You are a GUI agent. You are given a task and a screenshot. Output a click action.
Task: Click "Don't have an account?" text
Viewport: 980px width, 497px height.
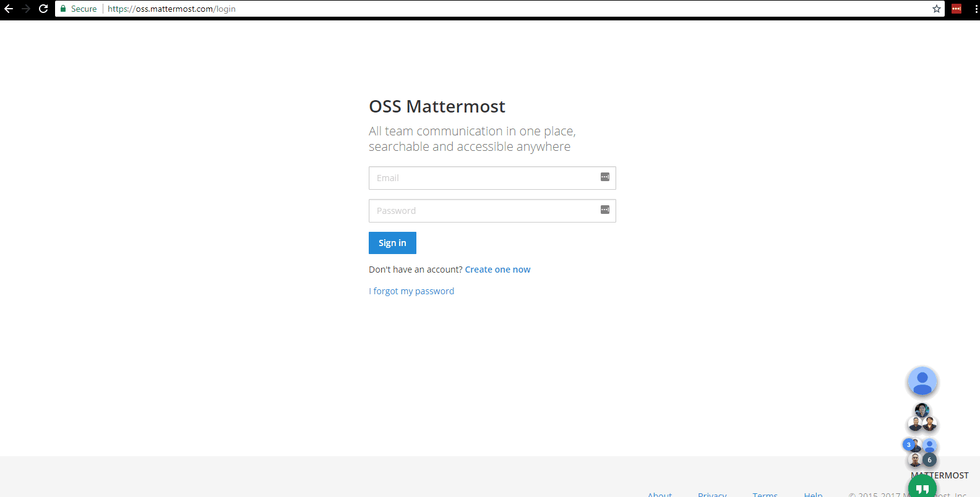[415, 270]
